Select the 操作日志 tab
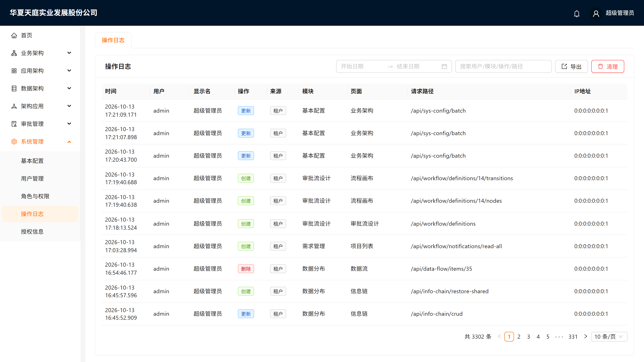This screenshot has height=362, width=644. point(113,40)
